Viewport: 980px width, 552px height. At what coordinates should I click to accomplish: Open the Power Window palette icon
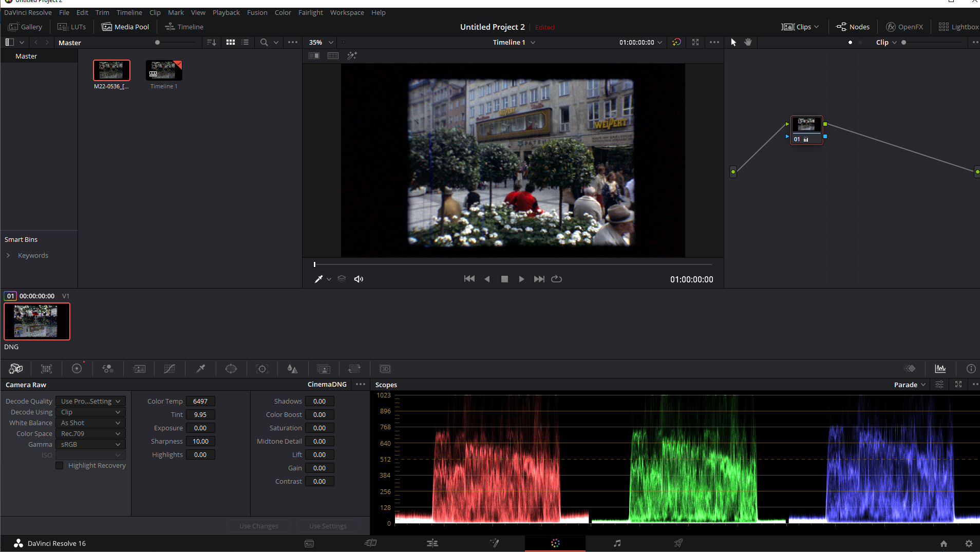point(231,369)
